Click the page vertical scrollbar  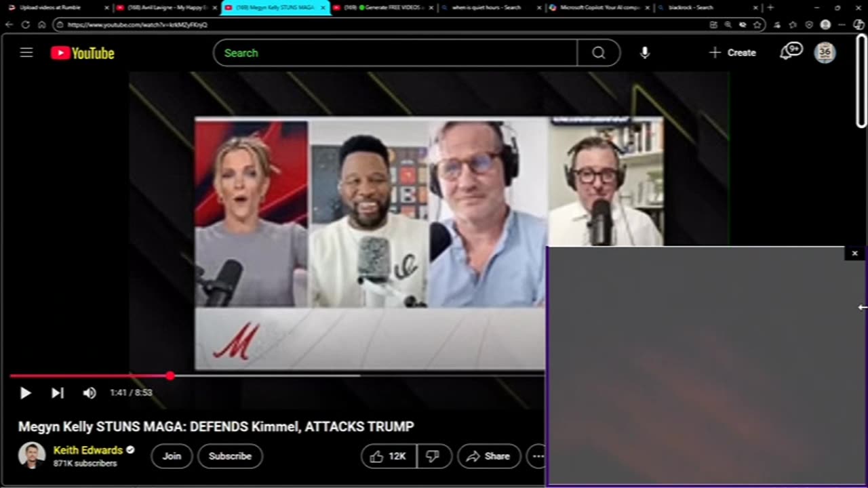(861, 81)
